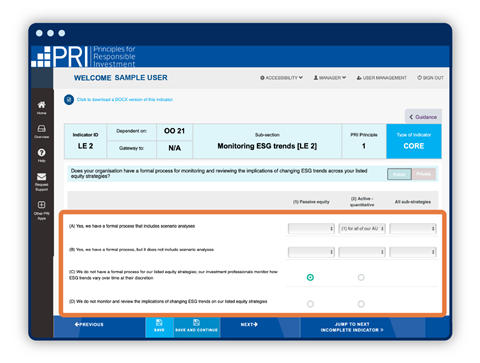
Task: Open row B Active quantitative dropdown
Action: pyautogui.click(x=362, y=252)
